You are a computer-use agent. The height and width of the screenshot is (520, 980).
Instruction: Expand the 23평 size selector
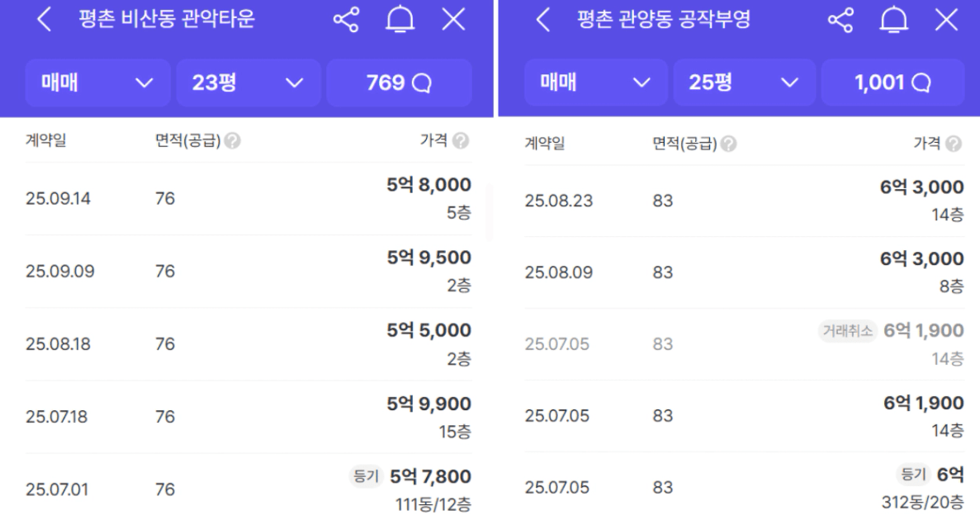tap(248, 83)
